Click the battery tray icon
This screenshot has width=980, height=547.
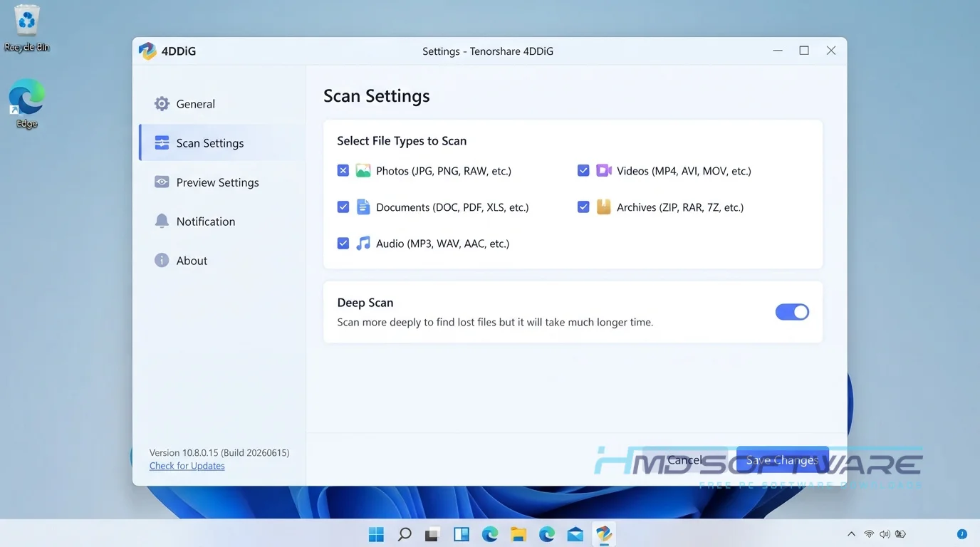(x=901, y=534)
